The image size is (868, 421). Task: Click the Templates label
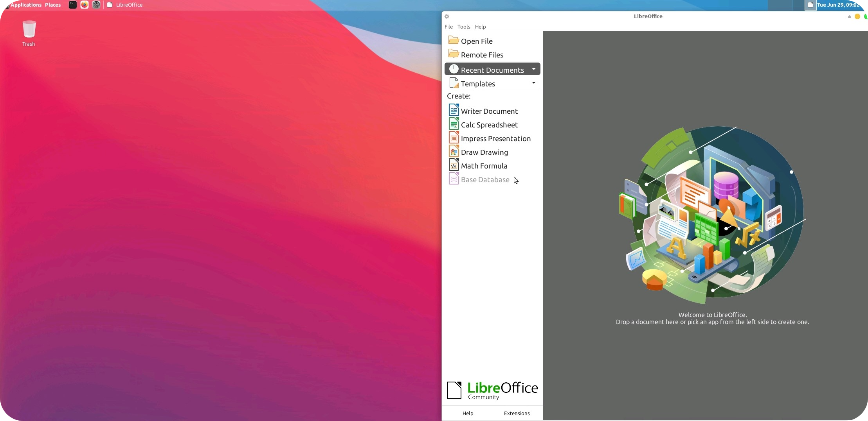(x=478, y=84)
